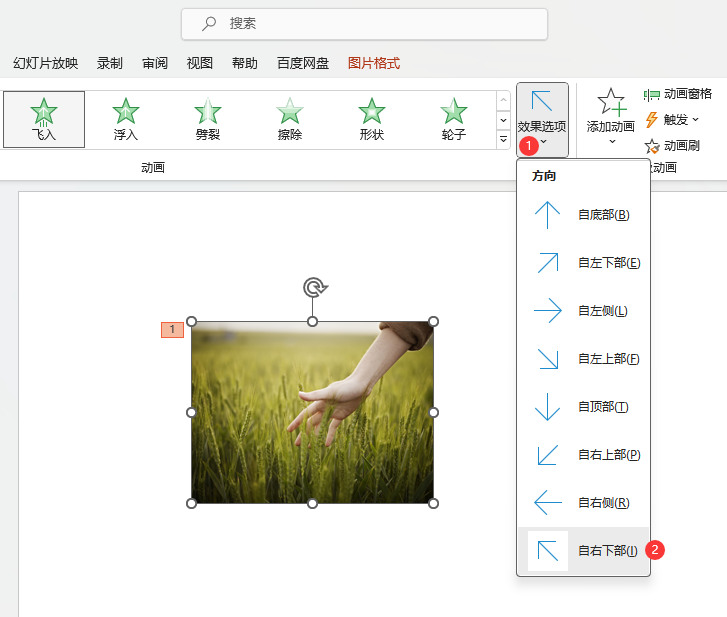
Task: Click the bottom-right resize handle of picture
Action: point(434,503)
